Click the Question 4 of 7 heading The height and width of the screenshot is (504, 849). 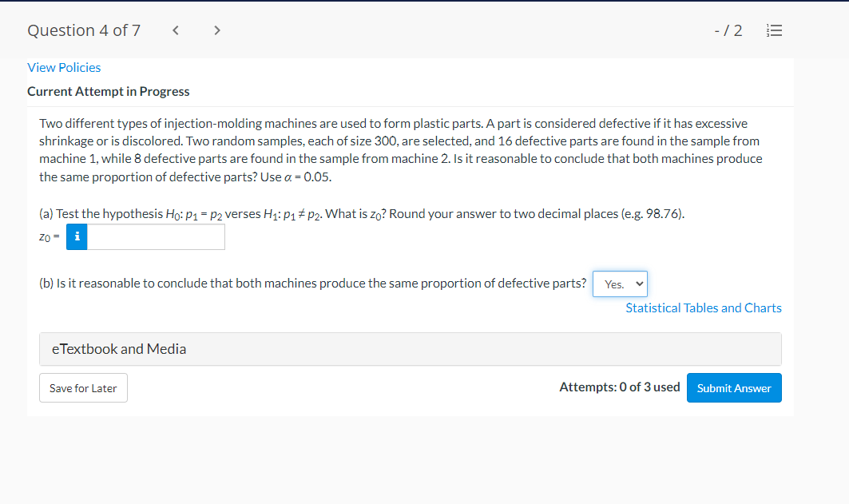click(84, 30)
